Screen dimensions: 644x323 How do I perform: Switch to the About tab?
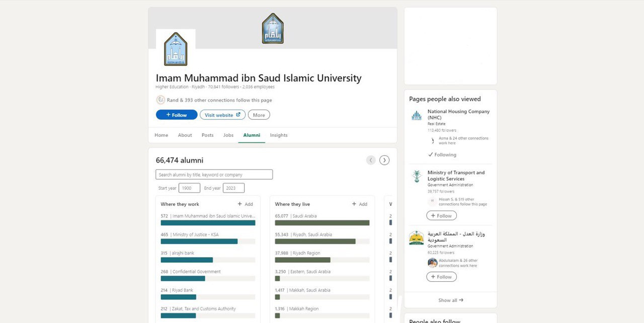point(185,135)
